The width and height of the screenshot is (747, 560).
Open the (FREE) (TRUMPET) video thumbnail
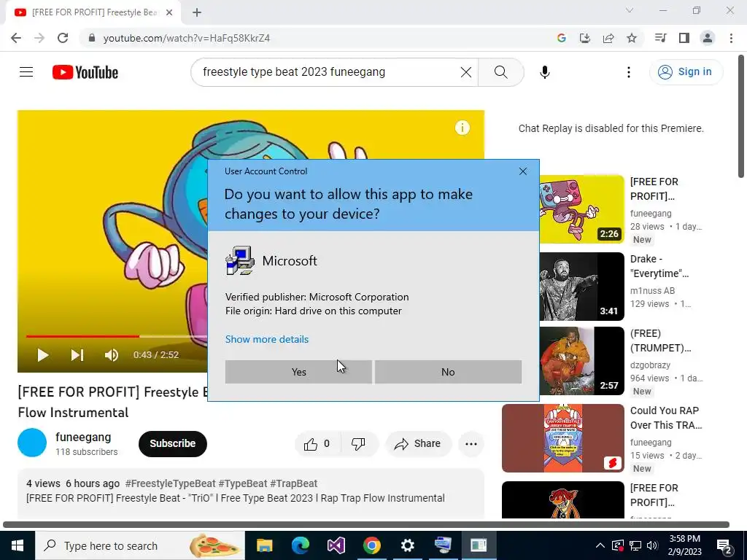(x=581, y=361)
